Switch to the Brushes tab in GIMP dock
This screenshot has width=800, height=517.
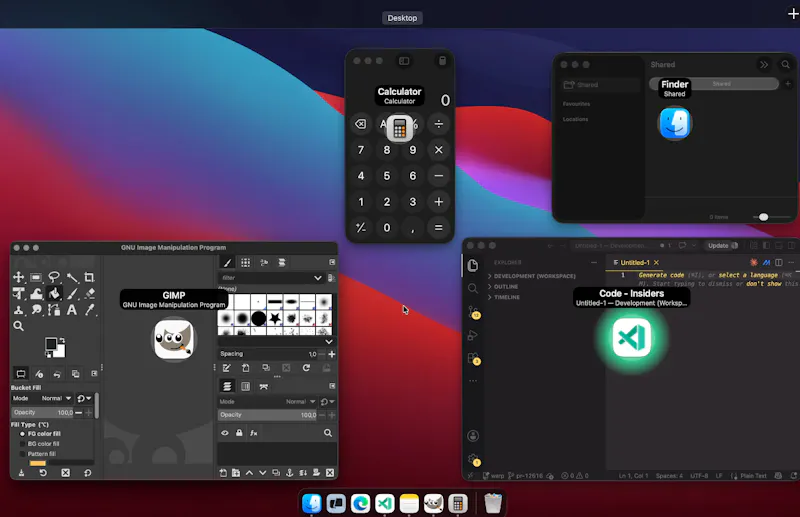point(228,262)
